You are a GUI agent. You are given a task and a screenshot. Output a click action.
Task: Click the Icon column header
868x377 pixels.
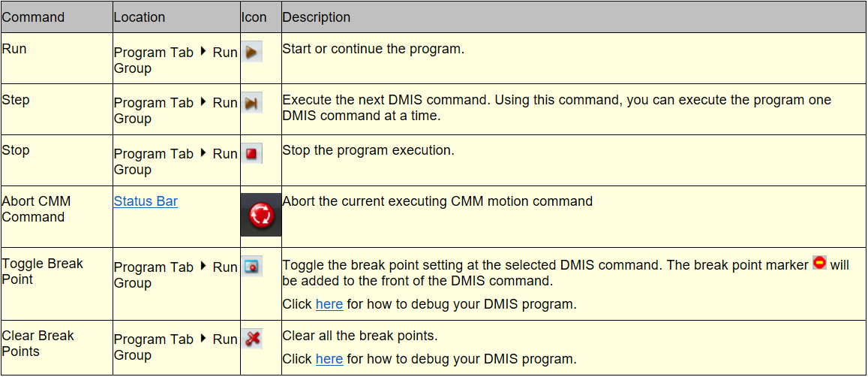point(261,17)
